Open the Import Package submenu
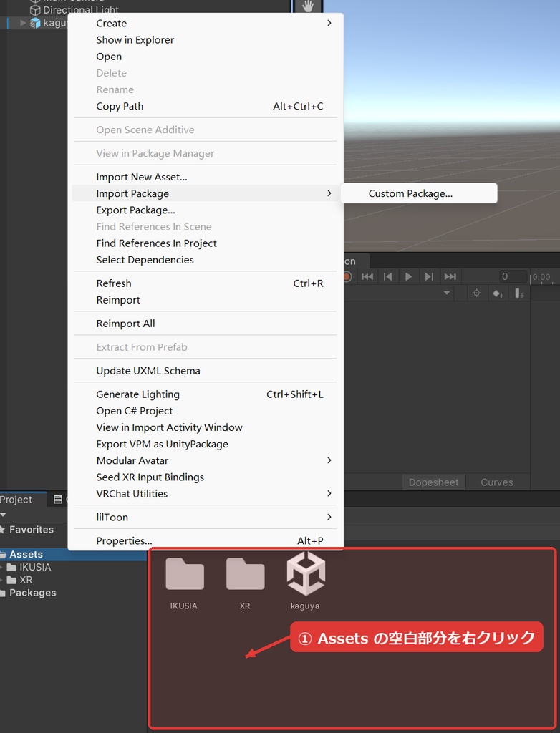 pos(206,193)
